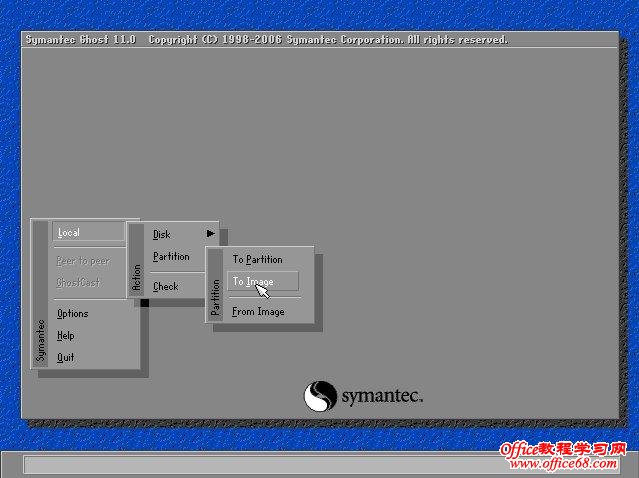The height and width of the screenshot is (478, 639).
Task: Click the grayed GhostCast entry
Action: click(78, 282)
